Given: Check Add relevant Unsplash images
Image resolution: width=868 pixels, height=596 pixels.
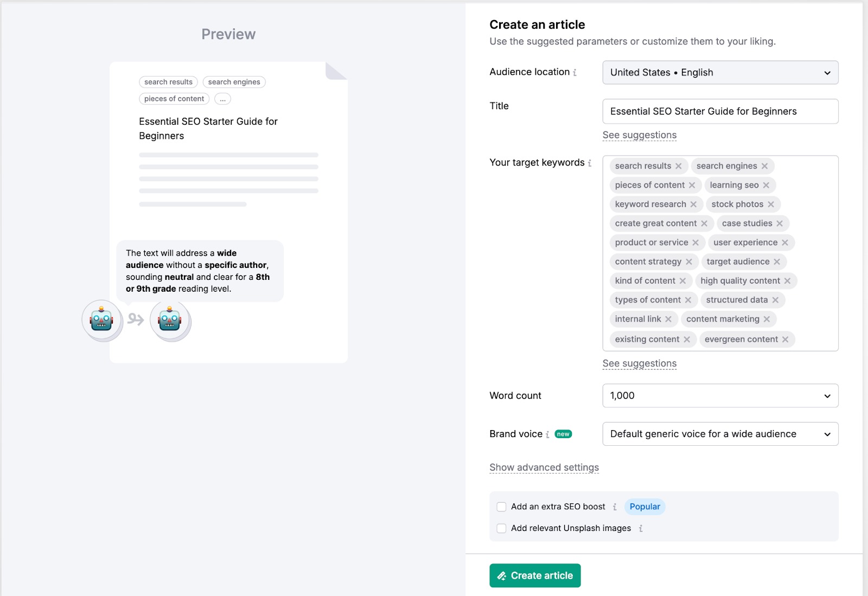Looking at the screenshot, I should [x=502, y=528].
